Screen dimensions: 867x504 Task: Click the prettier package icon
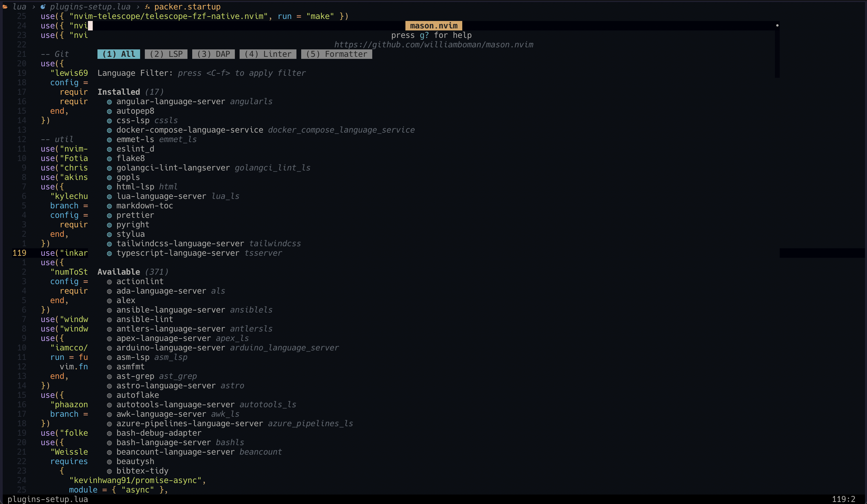tap(109, 215)
